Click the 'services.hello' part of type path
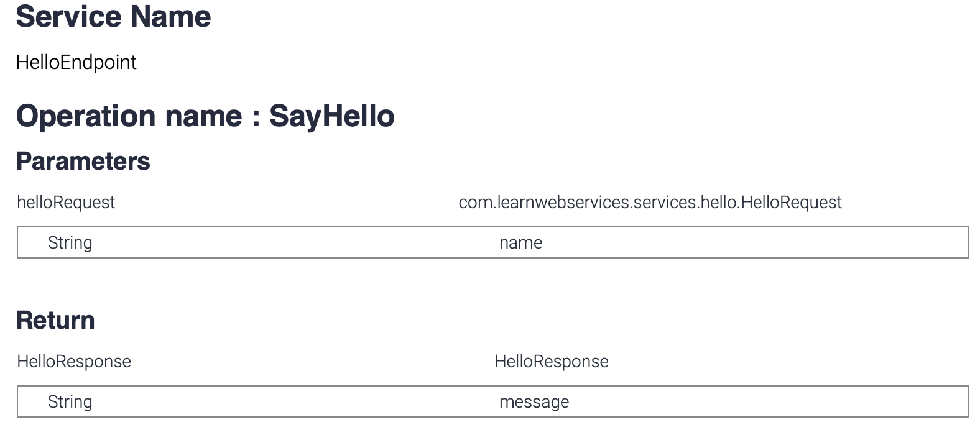This screenshot has width=980, height=435. click(x=684, y=203)
